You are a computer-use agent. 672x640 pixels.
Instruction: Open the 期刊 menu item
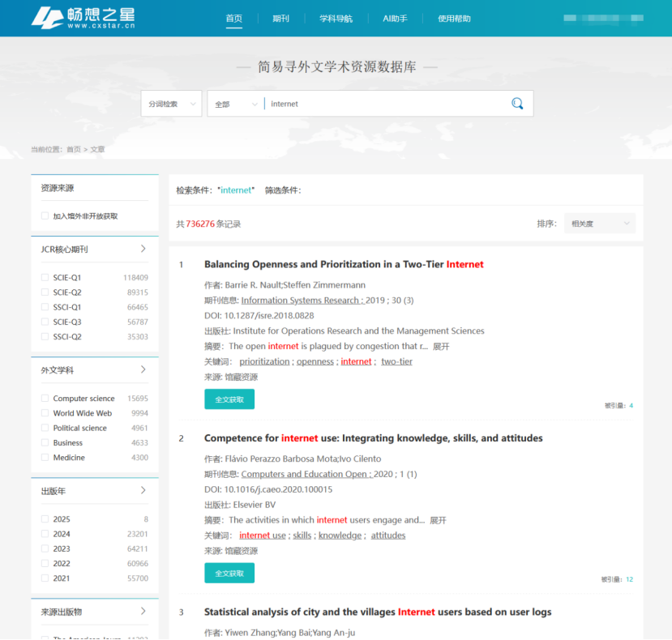[x=280, y=19]
